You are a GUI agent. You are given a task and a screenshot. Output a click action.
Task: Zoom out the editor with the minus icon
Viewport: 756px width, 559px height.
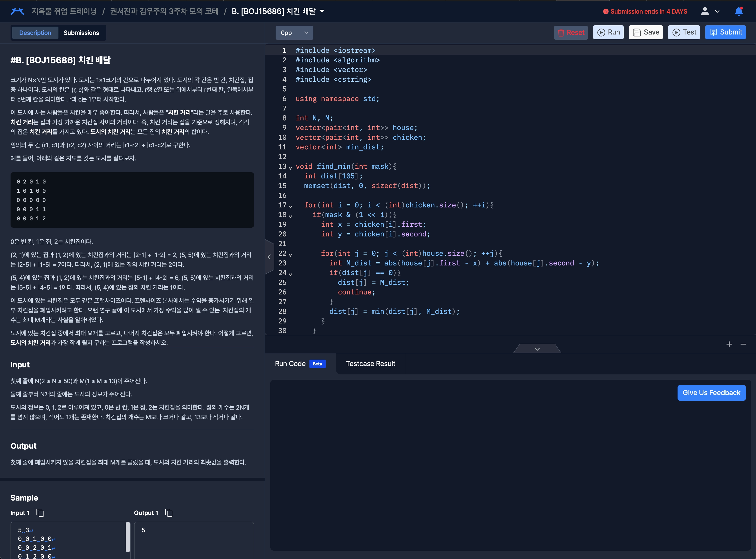[x=743, y=344]
